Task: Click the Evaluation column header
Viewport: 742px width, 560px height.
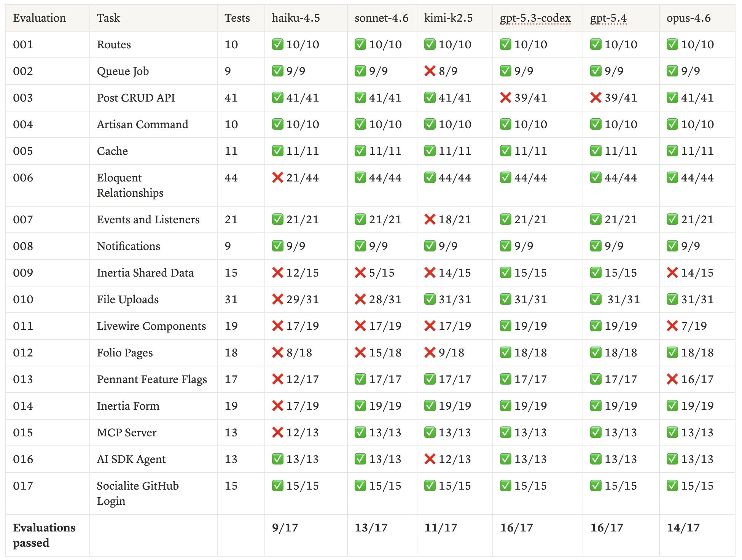Action: click(39, 18)
